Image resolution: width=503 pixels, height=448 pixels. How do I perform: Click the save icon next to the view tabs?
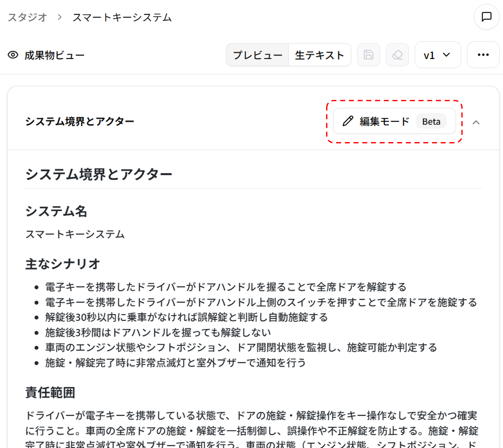click(x=368, y=55)
